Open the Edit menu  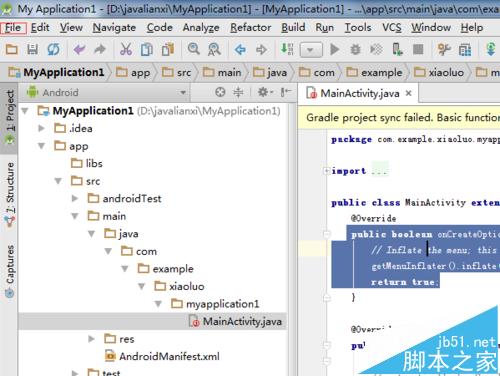40,27
